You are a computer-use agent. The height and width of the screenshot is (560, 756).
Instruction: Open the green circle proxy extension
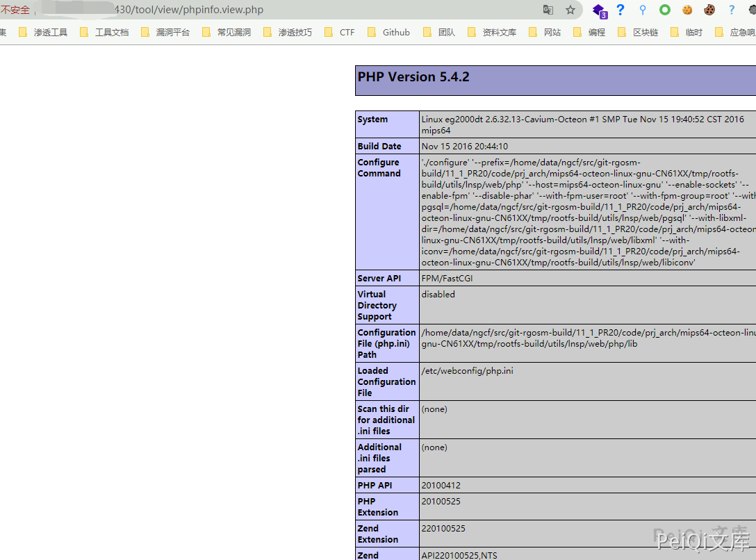664,10
